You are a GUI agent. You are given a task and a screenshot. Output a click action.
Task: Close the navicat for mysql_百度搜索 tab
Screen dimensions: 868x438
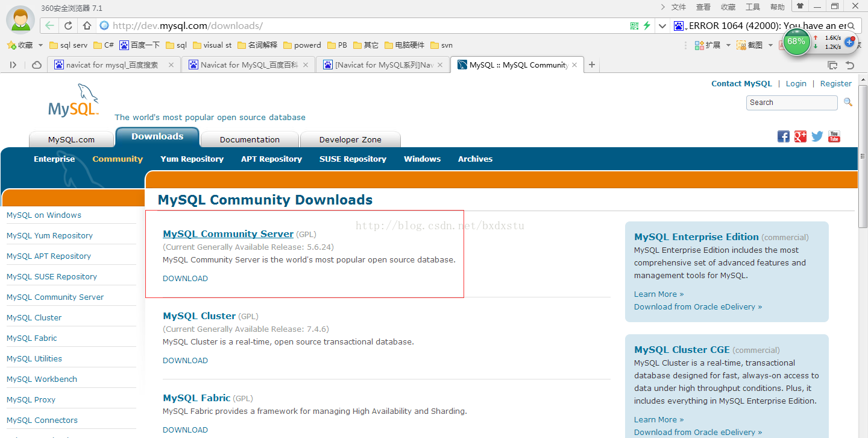[171, 65]
